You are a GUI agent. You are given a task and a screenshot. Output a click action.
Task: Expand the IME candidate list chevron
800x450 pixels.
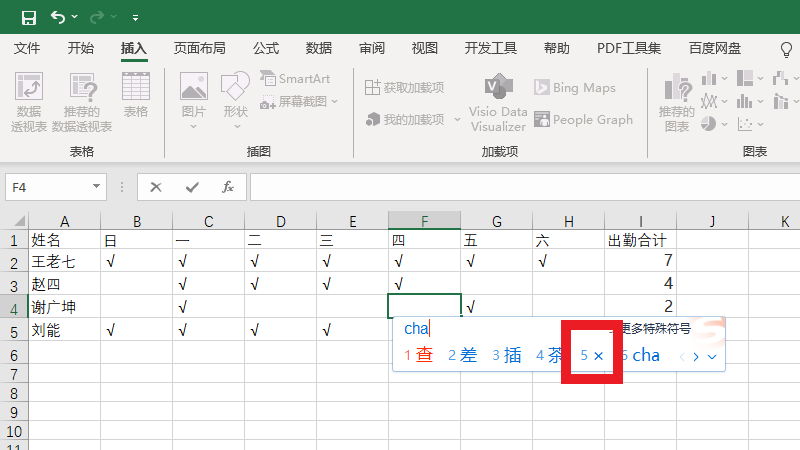point(711,356)
